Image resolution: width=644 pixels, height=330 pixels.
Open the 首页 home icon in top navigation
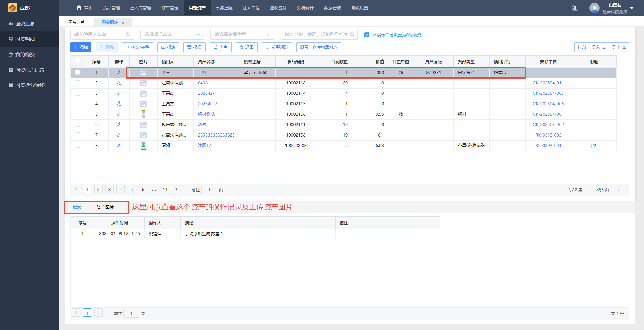point(79,8)
